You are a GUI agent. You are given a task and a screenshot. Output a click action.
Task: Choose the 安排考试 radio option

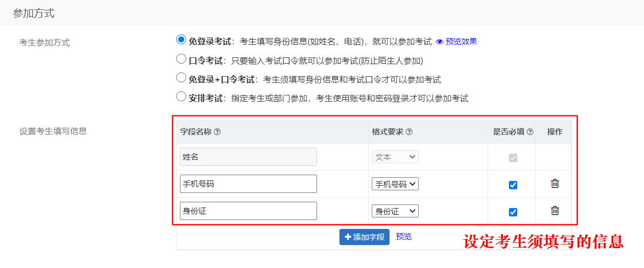click(181, 96)
